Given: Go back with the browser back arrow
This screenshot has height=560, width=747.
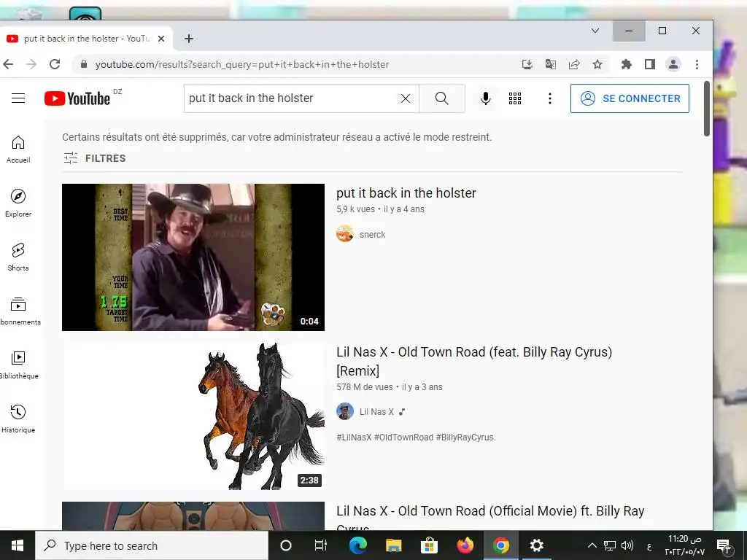Looking at the screenshot, I should coord(8,64).
